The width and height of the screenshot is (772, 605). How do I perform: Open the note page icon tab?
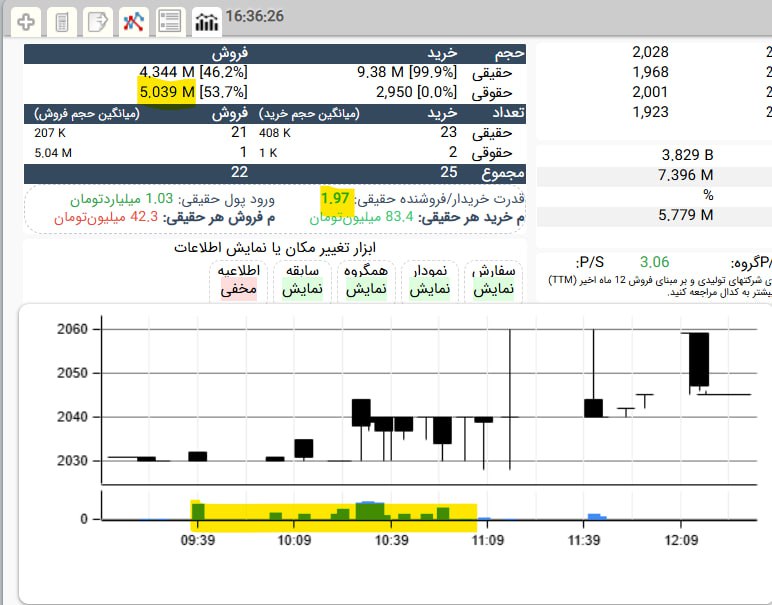click(x=98, y=19)
